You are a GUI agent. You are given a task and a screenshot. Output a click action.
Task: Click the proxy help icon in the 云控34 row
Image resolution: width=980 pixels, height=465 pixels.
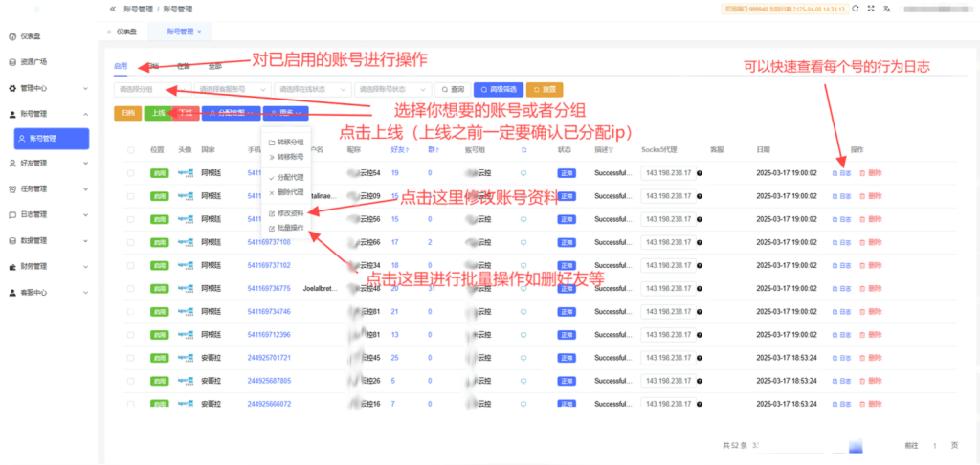700,266
